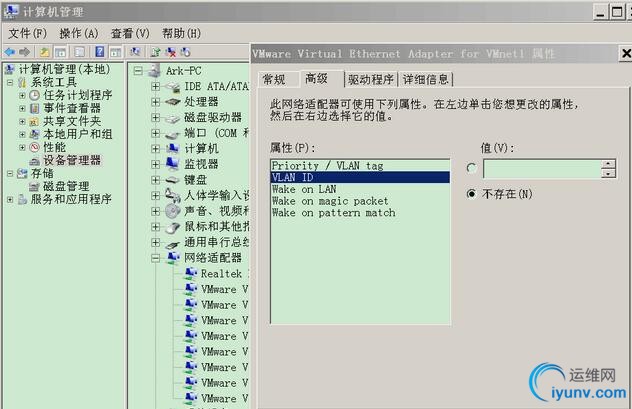Select 声音、视频 device category

point(217,211)
